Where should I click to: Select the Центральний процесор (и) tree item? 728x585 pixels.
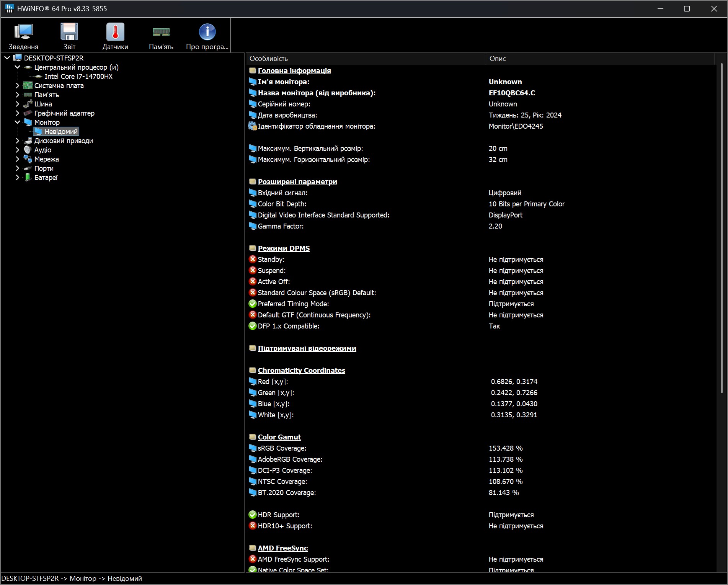click(x=77, y=67)
